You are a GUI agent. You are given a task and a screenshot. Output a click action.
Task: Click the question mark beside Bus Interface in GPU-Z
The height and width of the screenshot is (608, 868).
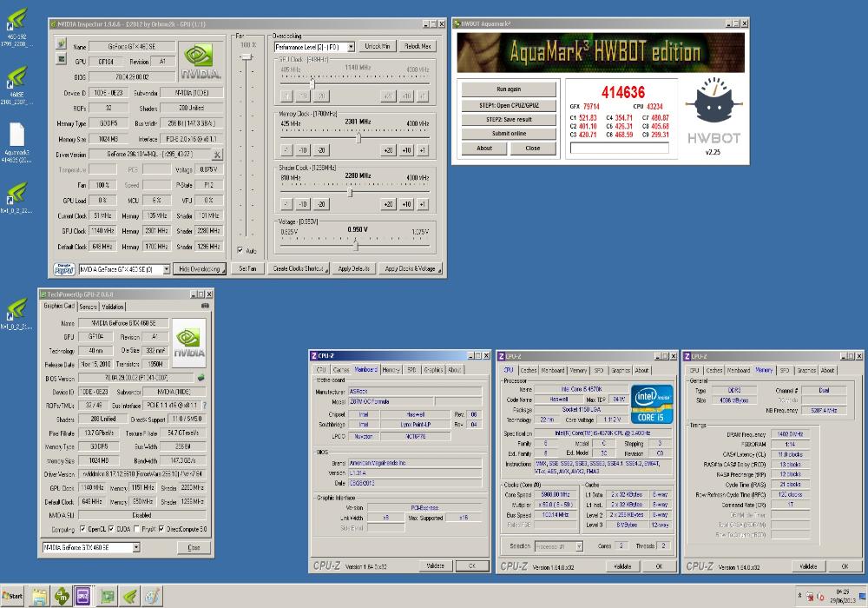point(204,406)
